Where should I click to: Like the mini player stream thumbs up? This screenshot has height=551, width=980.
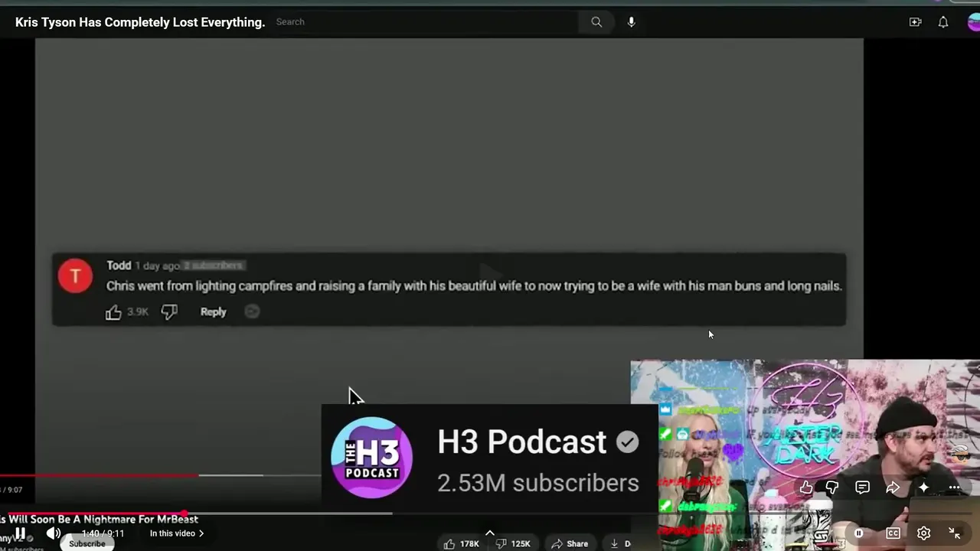806,487
